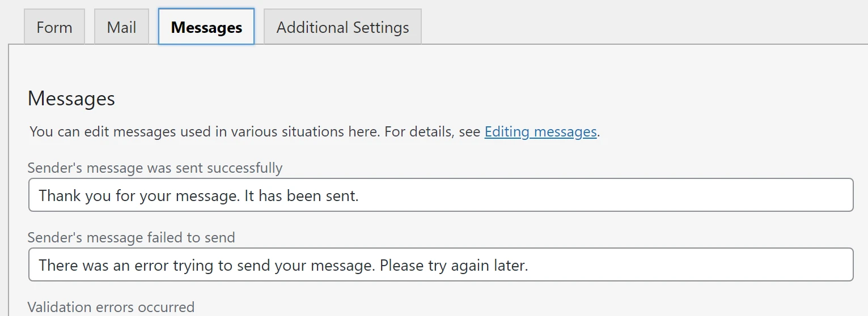Focus the message sent successfully input field
The width and height of the screenshot is (868, 316).
click(x=441, y=195)
